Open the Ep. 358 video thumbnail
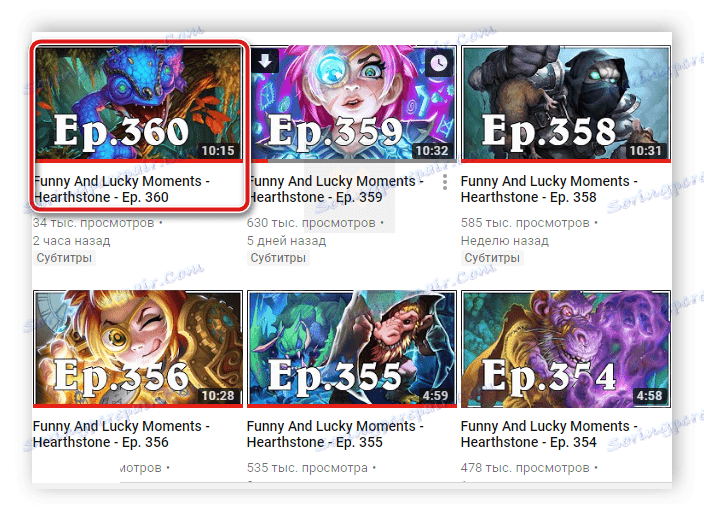 [566, 103]
